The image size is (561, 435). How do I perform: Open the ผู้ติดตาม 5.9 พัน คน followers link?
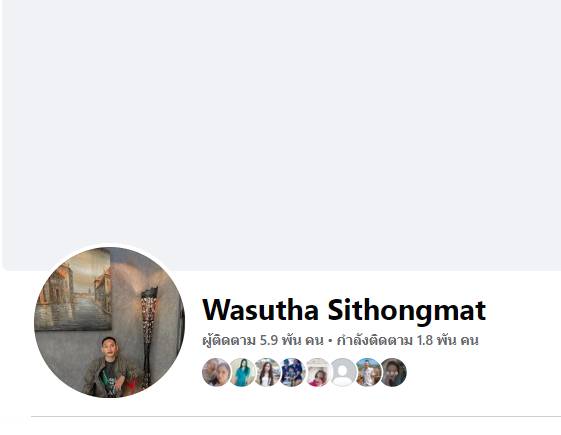263,340
